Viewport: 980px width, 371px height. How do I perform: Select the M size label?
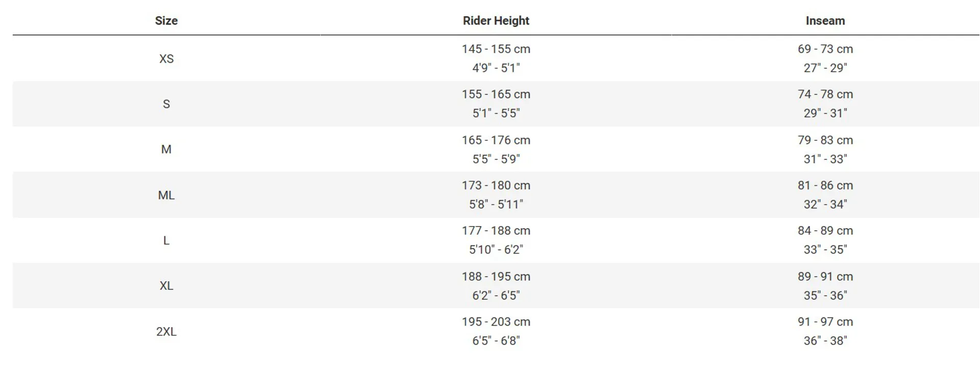coord(166,150)
